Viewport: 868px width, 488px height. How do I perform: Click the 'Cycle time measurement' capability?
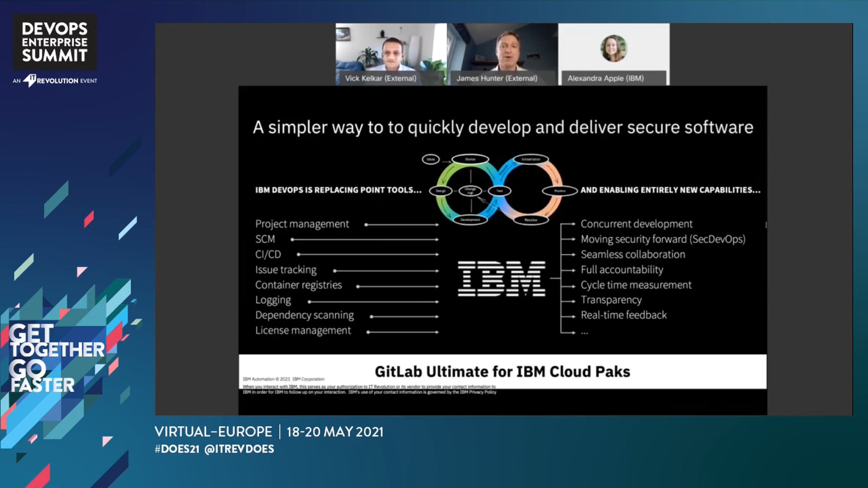pos(636,285)
